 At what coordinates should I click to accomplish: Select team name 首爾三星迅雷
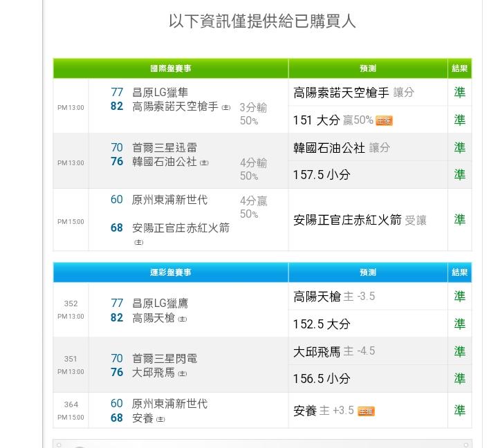[x=165, y=148]
